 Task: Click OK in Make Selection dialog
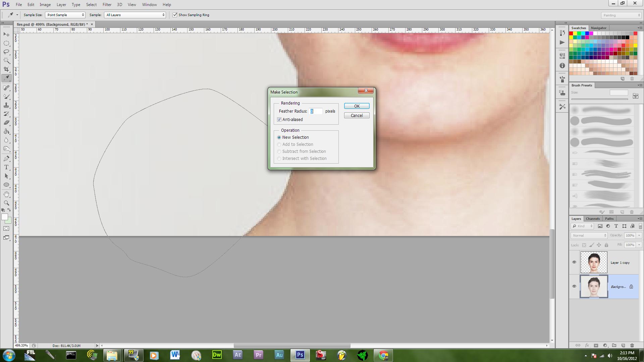coord(357,106)
